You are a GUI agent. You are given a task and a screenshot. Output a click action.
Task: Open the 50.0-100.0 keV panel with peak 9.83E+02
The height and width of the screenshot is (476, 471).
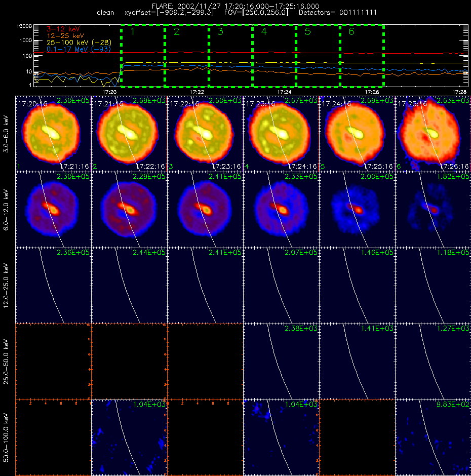click(433, 438)
